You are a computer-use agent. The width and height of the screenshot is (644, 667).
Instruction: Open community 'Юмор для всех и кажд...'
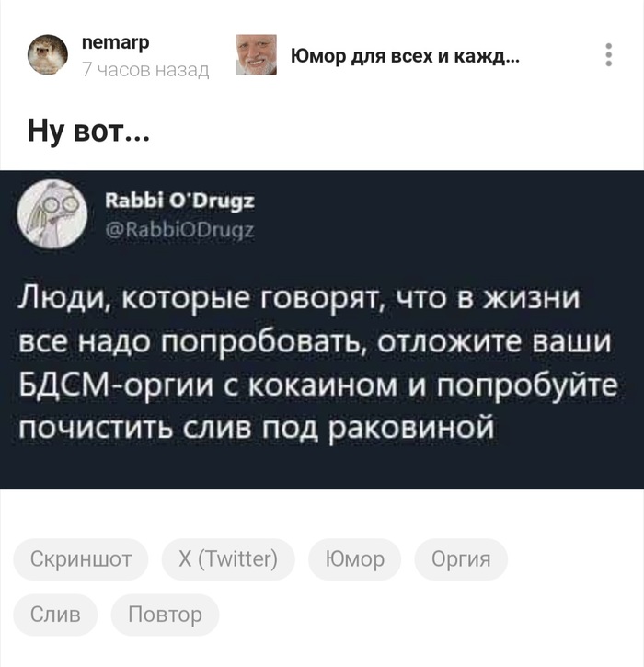[x=405, y=55]
